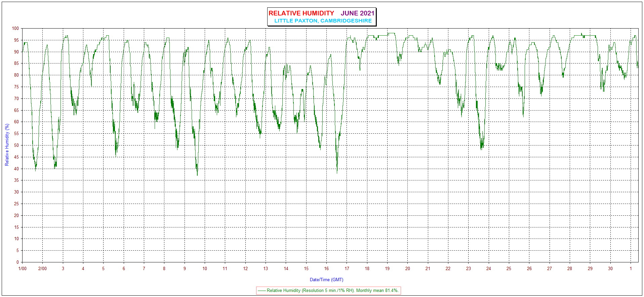The width and height of the screenshot is (644, 297).
Task: Click the 'Relative Humidity (%)' y-axis label
Action: pos(7,145)
